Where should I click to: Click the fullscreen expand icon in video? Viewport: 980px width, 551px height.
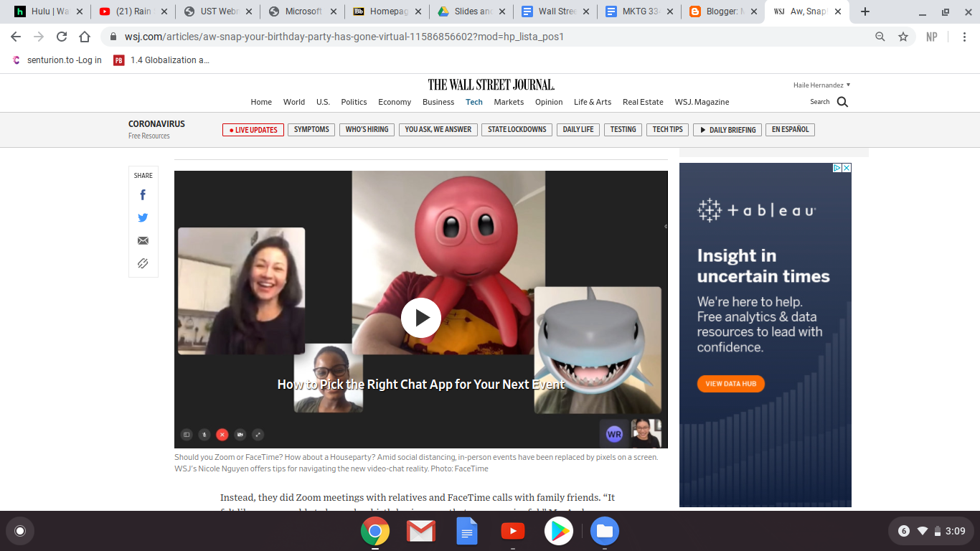(x=258, y=434)
